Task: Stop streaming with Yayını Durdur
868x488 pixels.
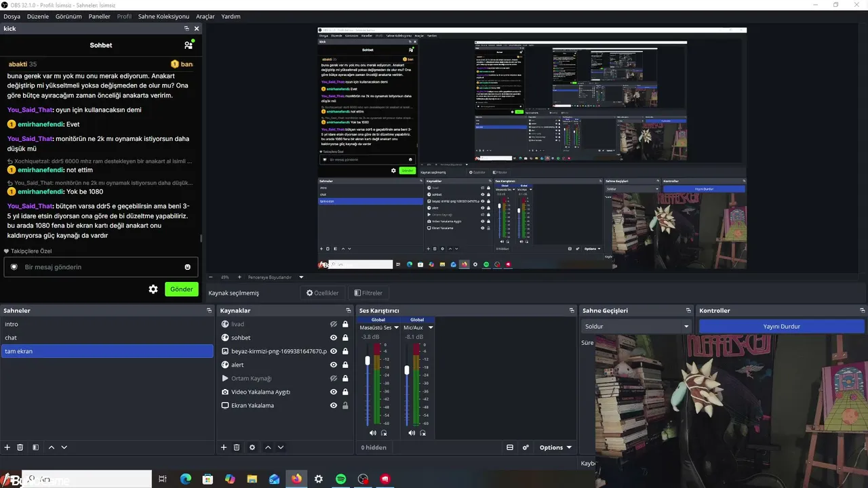Action: [782, 326]
